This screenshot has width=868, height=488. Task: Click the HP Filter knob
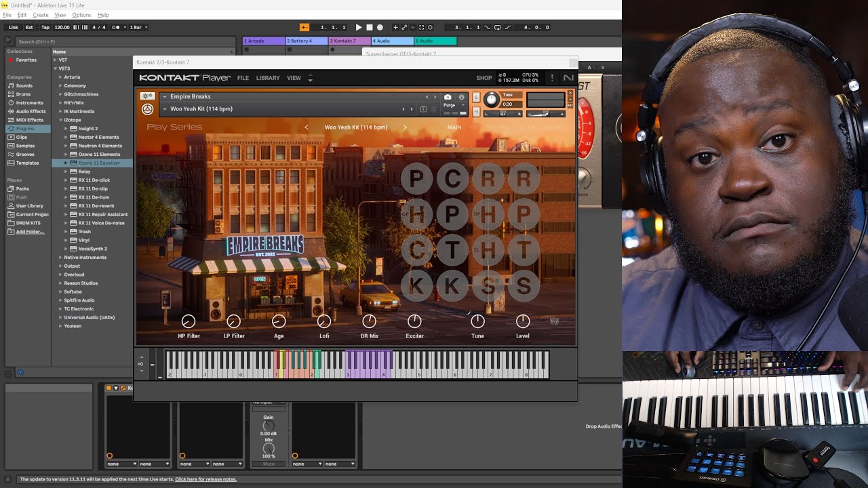click(189, 321)
